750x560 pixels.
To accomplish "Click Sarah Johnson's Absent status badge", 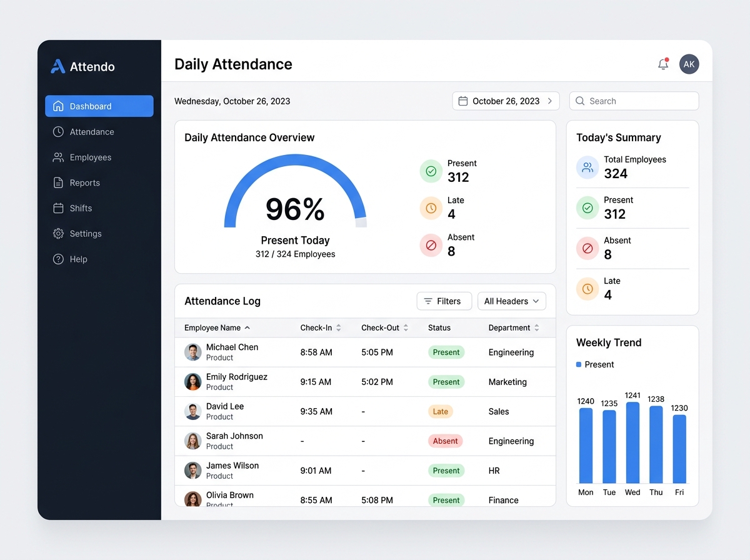I will coord(446,441).
